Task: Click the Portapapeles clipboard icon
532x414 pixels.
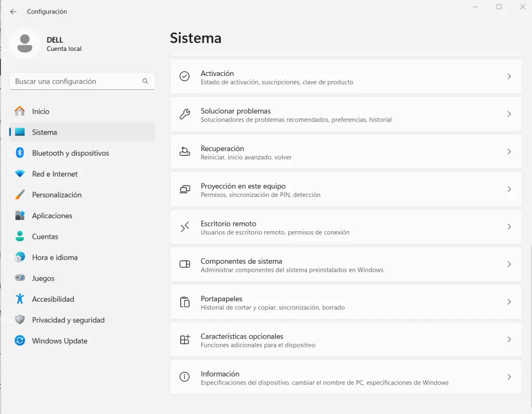Action: click(x=184, y=302)
